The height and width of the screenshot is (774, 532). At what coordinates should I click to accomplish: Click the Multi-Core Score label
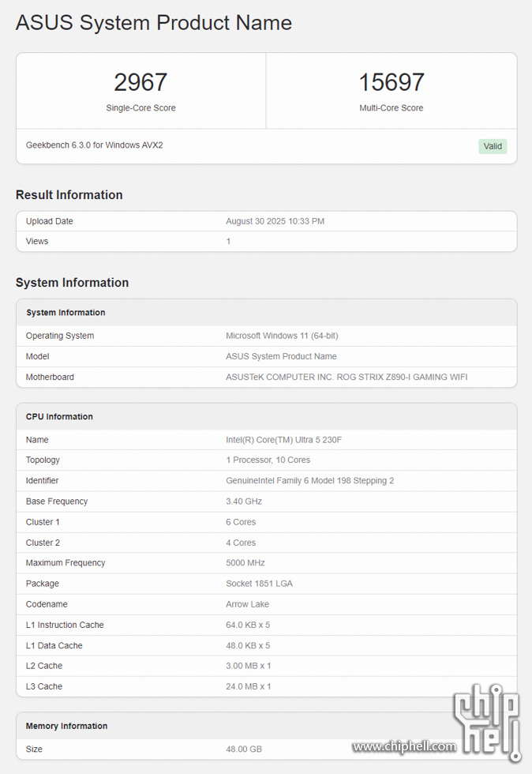[x=392, y=107]
